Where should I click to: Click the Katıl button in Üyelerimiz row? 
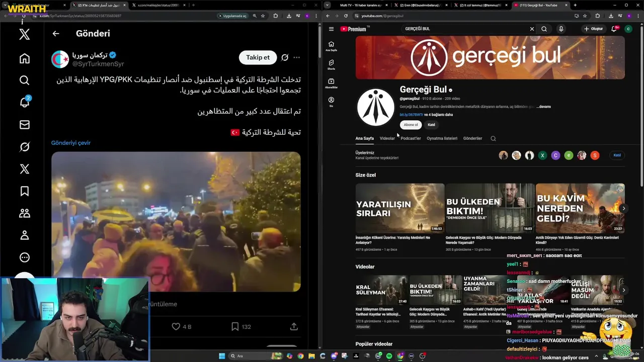click(617, 155)
